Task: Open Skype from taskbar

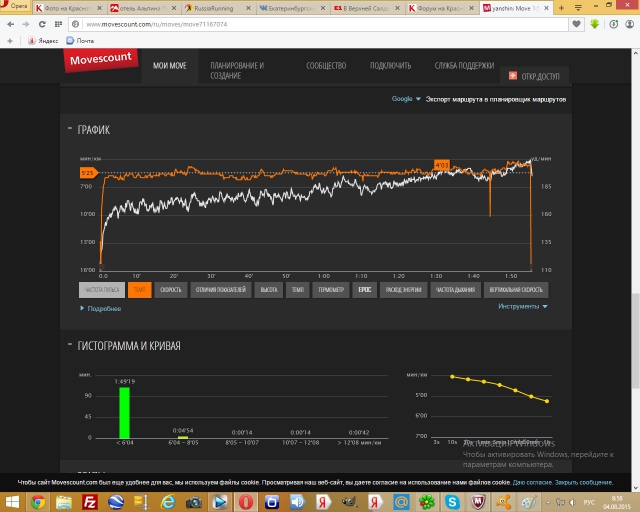Action: 452,502
